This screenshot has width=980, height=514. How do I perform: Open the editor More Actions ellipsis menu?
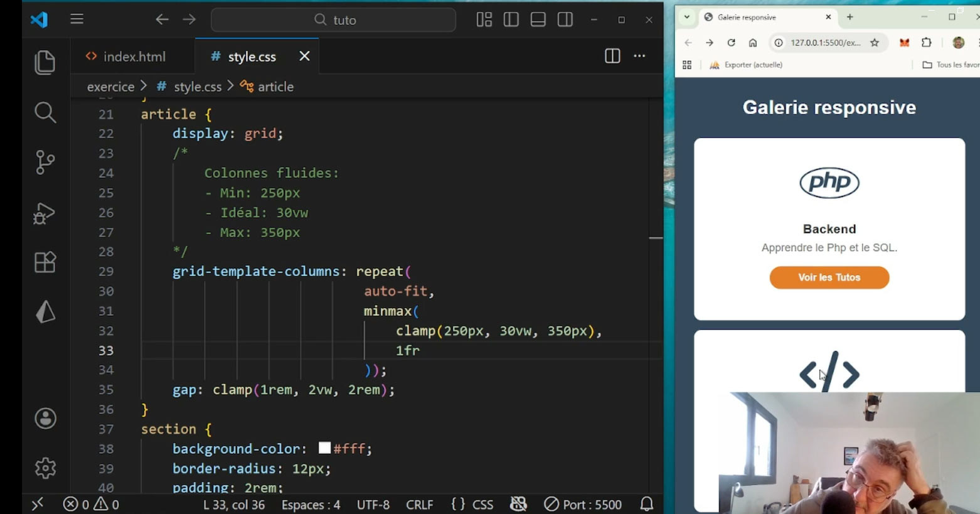pyautogui.click(x=639, y=56)
